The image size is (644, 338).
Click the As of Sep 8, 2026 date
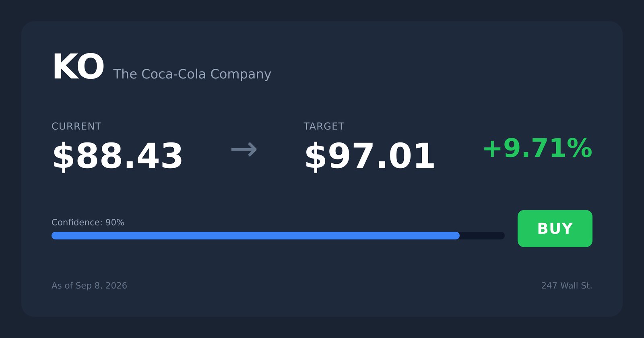tap(89, 286)
